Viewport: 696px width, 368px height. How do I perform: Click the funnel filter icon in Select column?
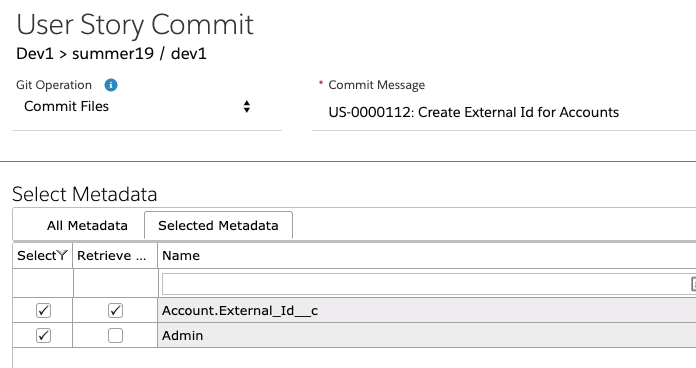pos(62,255)
